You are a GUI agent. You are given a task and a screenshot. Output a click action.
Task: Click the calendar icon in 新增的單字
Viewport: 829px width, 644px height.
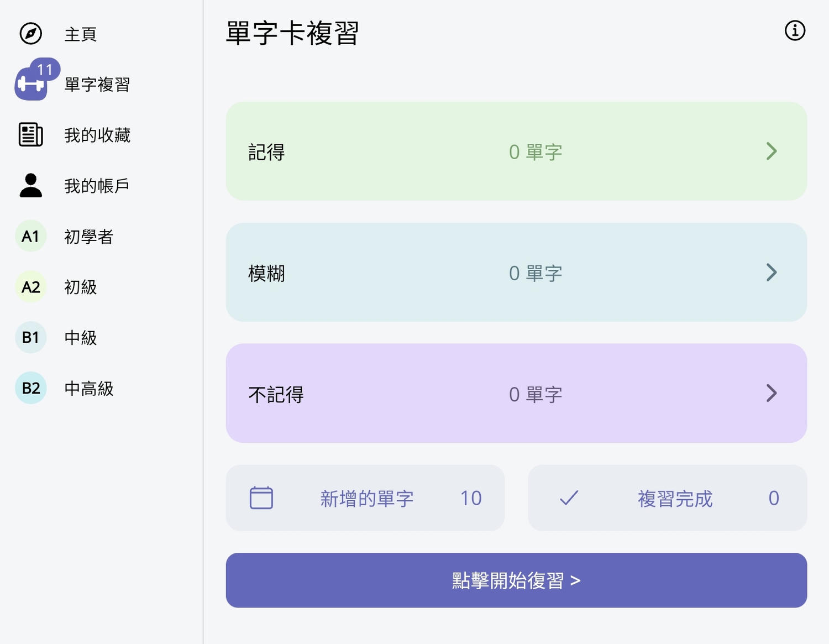261,498
